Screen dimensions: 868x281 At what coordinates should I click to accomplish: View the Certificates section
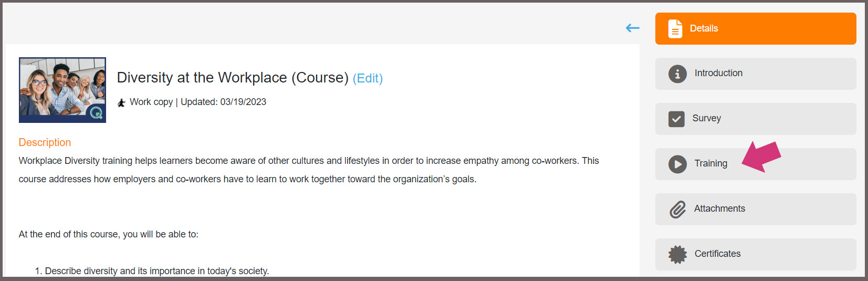(756, 255)
